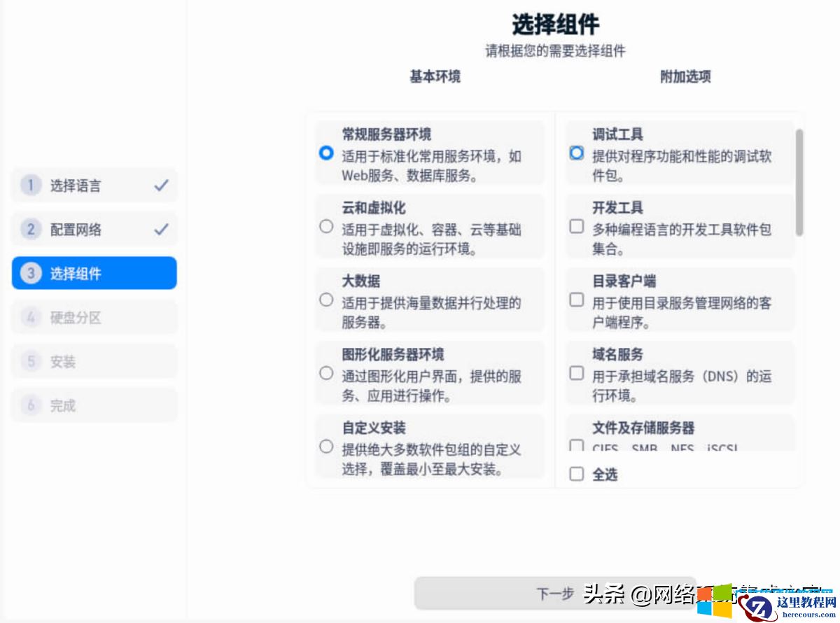Select 图形化服务器环境 option
Screen dimensions: 840x623
click(x=326, y=373)
